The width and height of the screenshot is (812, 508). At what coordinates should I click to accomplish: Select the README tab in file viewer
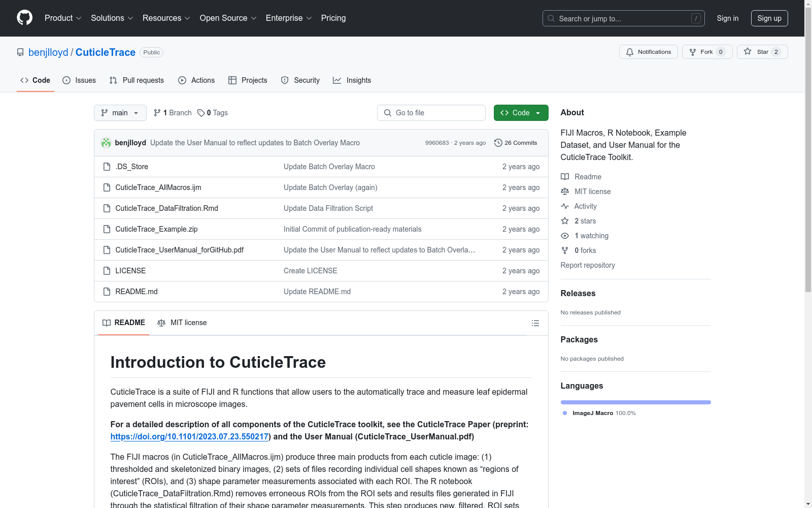click(x=124, y=323)
